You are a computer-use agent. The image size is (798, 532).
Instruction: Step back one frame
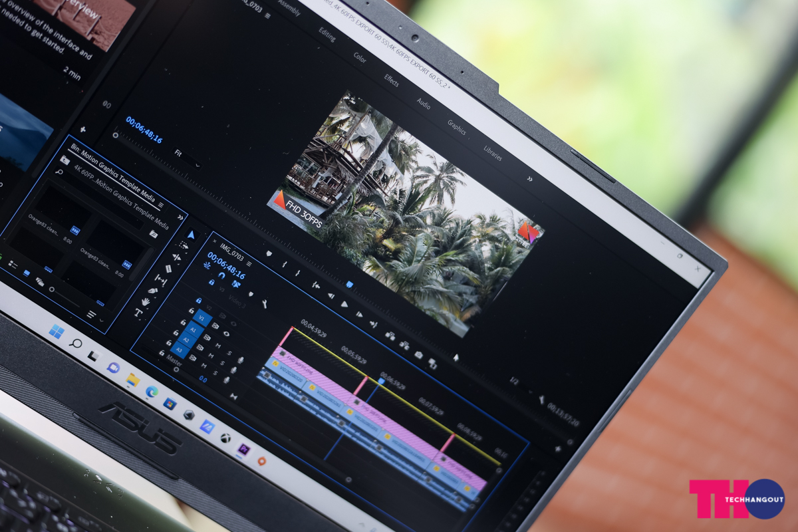(331, 295)
